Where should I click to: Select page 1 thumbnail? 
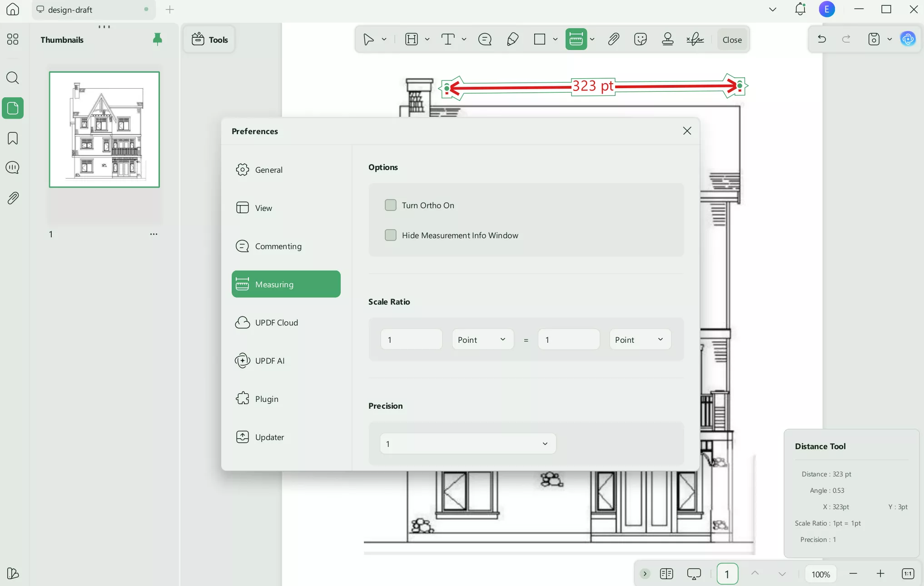click(x=104, y=130)
